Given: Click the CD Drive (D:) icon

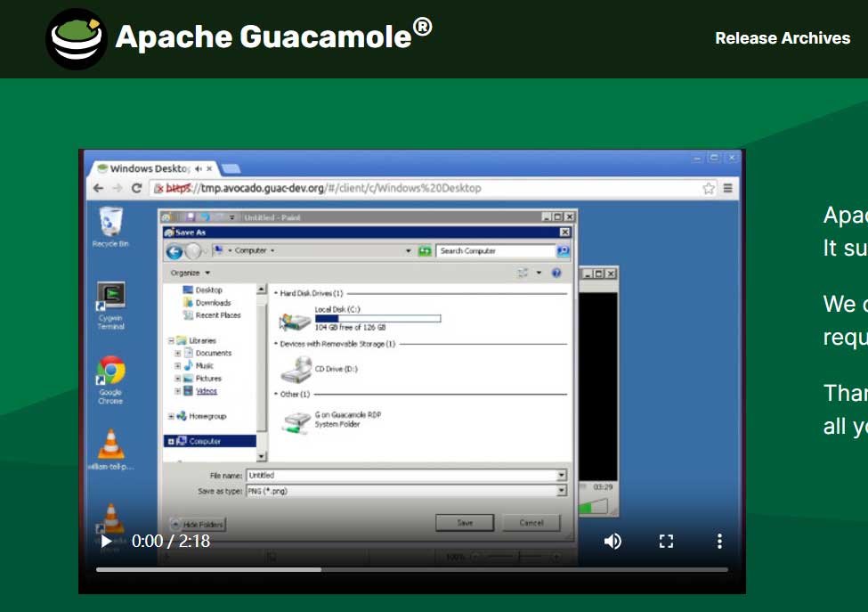Looking at the screenshot, I should click(x=301, y=367).
